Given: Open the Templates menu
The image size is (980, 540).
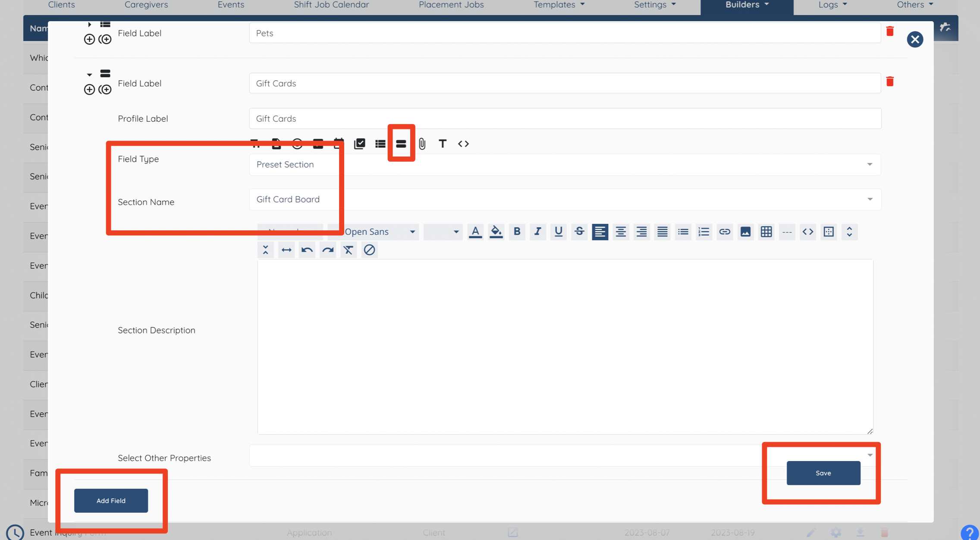Looking at the screenshot, I should point(559,5).
